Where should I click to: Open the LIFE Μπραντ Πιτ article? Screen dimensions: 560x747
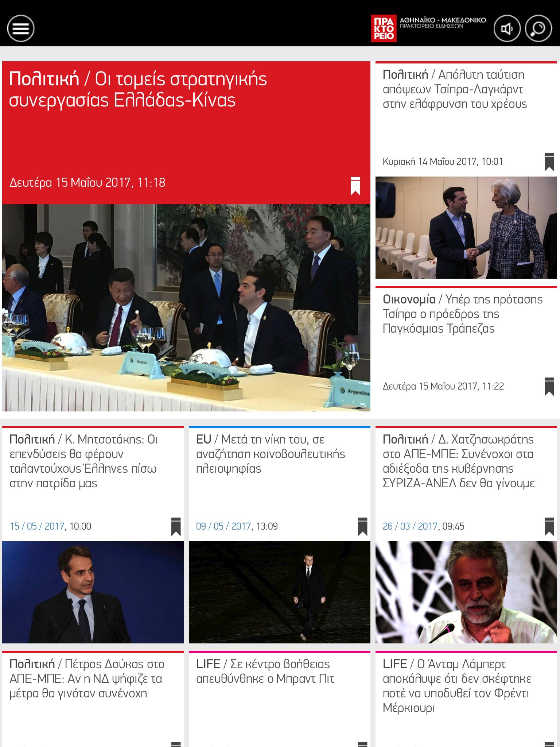coord(265,671)
